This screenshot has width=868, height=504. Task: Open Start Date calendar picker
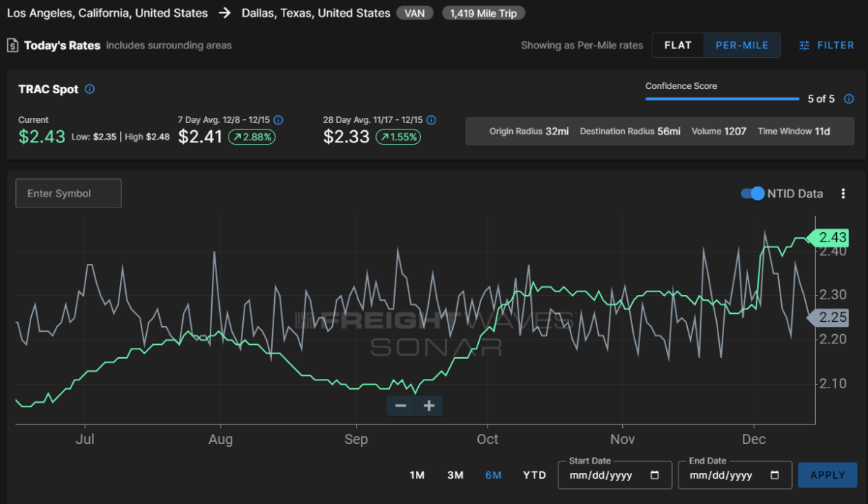(655, 475)
